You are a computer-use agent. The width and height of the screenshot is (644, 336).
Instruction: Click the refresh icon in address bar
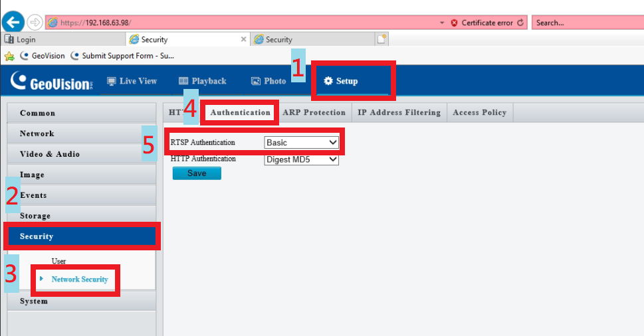(x=520, y=23)
